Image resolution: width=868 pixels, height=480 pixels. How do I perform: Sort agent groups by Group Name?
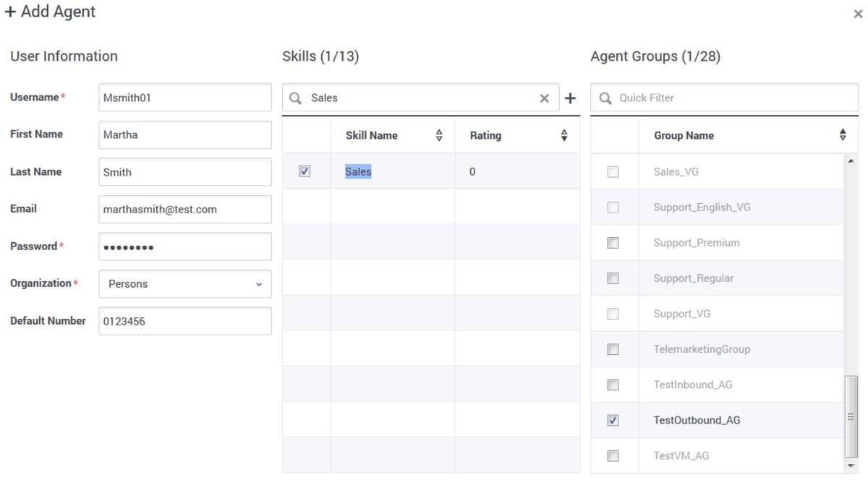(x=843, y=135)
